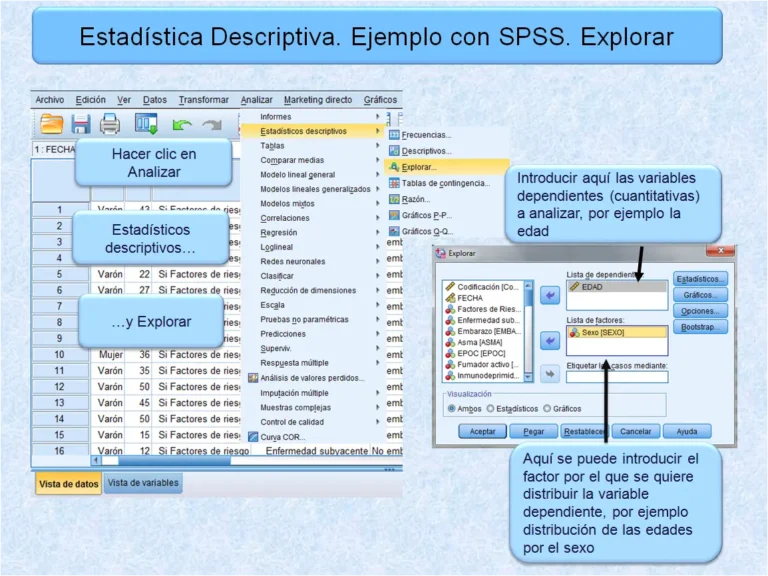The width and height of the screenshot is (768, 576).
Task: Click the variable list vertical scrollbar
Action: (528, 331)
